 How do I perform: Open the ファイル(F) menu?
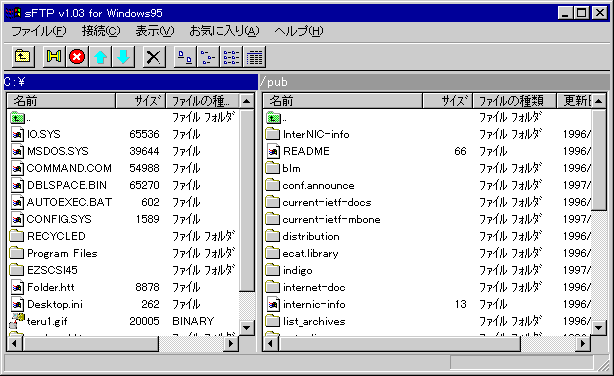click(39, 31)
